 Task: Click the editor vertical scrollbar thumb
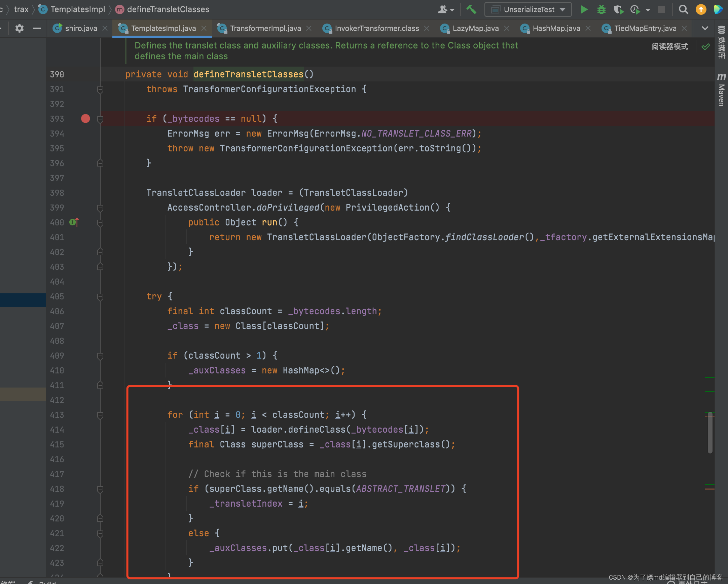(x=710, y=432)
